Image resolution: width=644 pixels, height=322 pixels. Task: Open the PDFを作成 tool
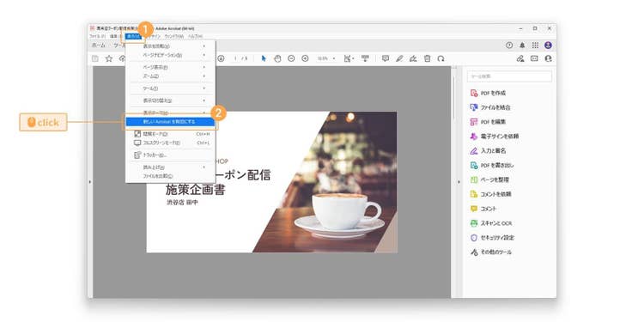coord(489,94)
